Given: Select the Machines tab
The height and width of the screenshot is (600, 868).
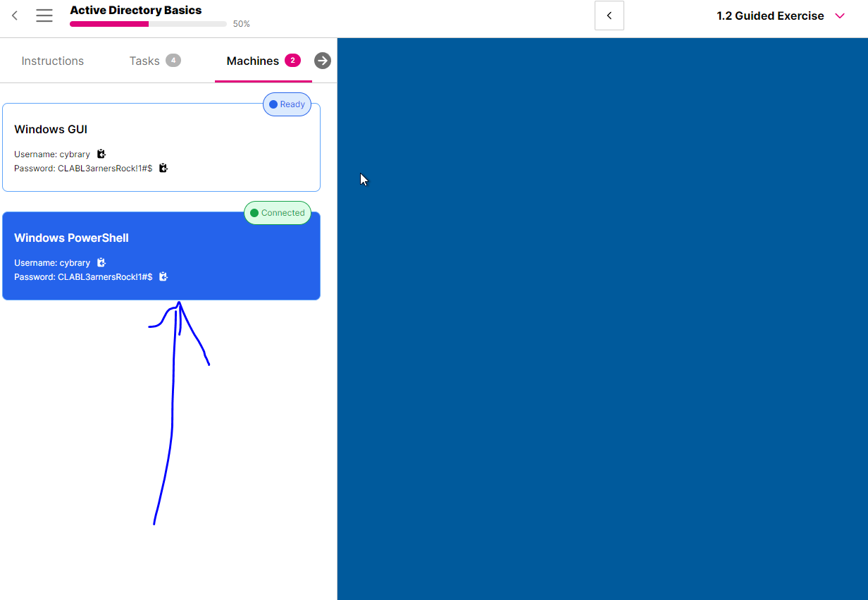Looking at the screenshot, I should tap(253, 61).
